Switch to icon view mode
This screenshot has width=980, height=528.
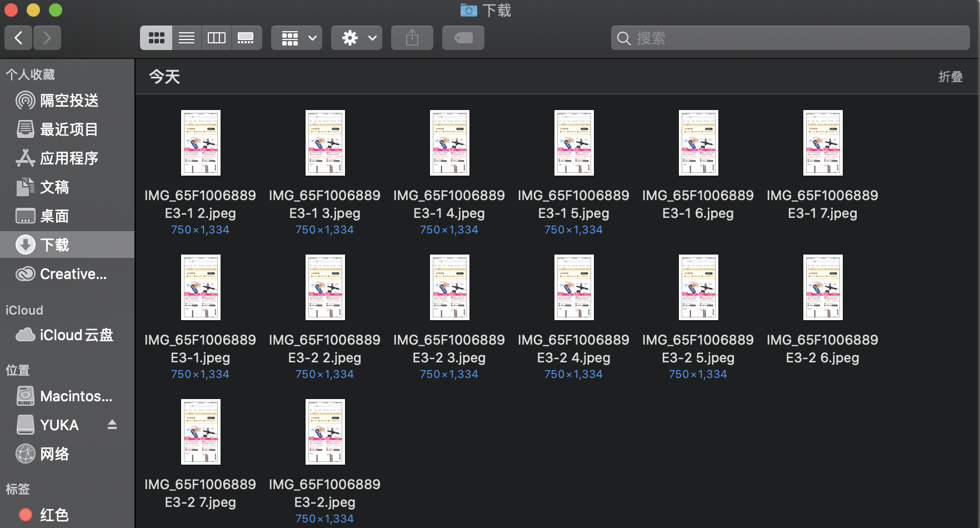point(156,38)
